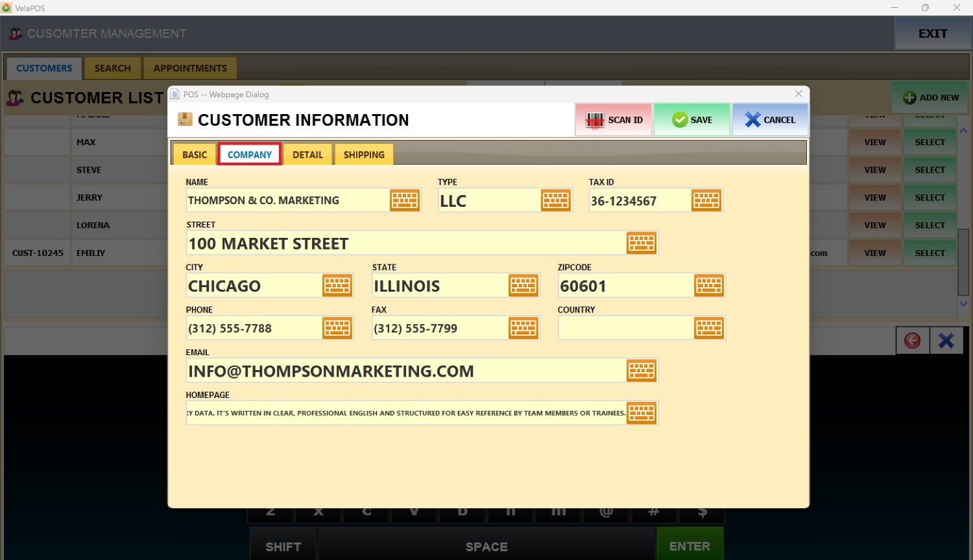This screenshot has width=973, height=560.
Task: Open on-screen keyboard for Street field
Action: point(641,243)
